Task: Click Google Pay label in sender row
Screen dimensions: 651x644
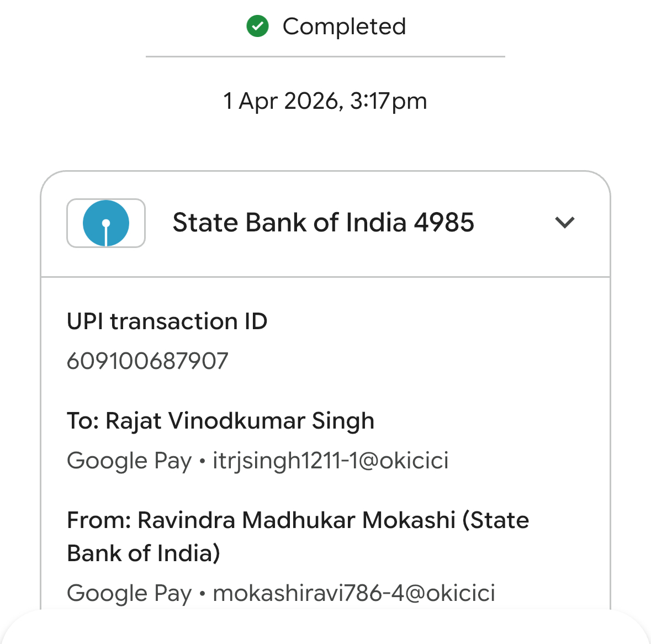Action: [x=129, y=593]
